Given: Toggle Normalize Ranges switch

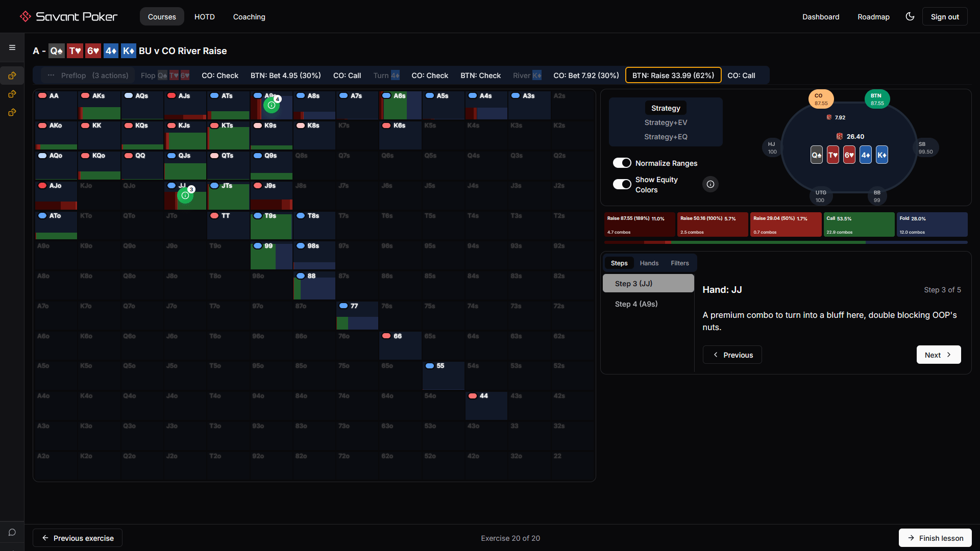Looking at the screenshot, I should (x=622, y=163).
